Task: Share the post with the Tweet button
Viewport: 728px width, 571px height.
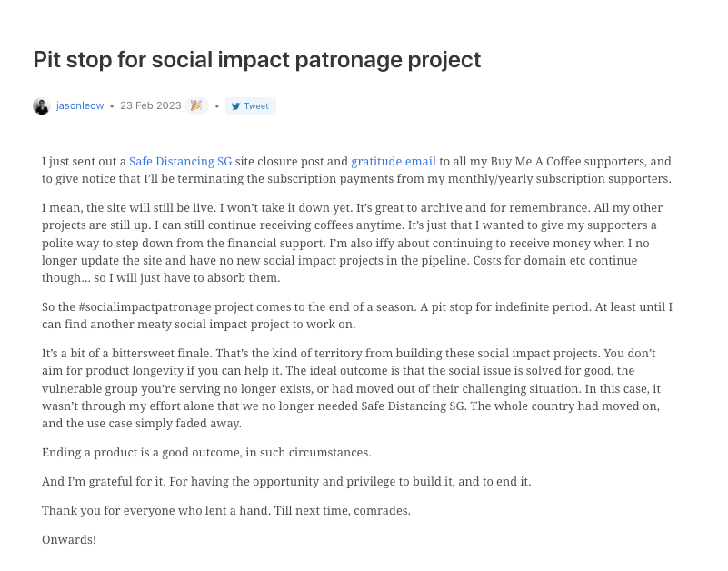Action: point(251,106)
